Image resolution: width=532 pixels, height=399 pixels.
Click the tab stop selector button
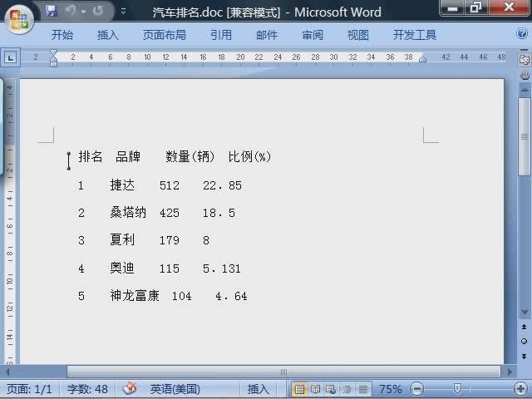tap(10, 57)
